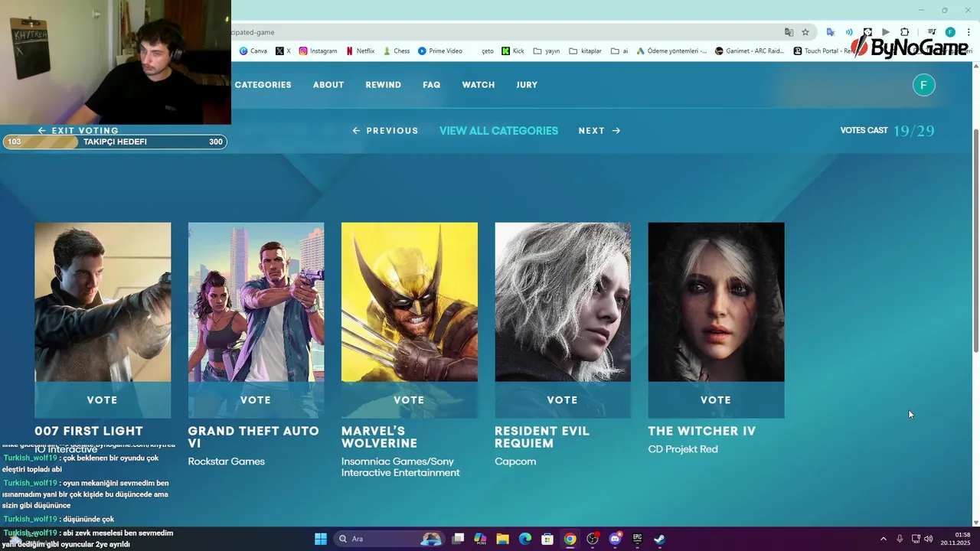Expand the yayın bookmarks folder
980x551 pixels.
point(546,51)
